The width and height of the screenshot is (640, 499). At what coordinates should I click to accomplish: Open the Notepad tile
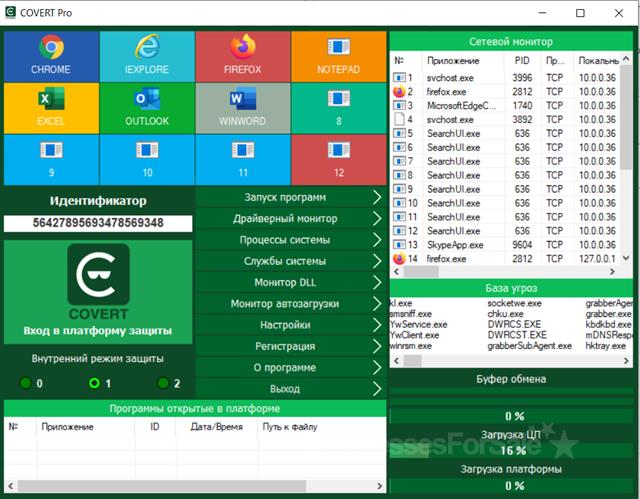[x=338, y=55]
